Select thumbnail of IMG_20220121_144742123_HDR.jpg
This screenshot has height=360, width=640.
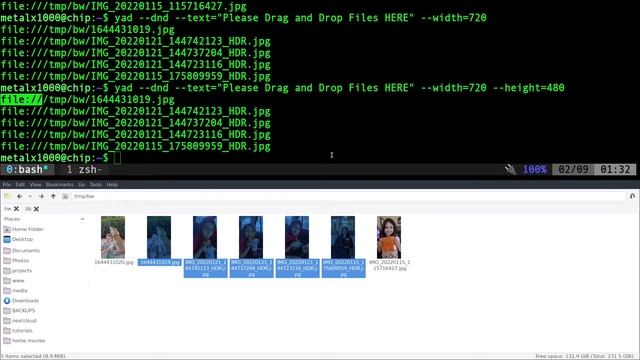pyautogui.click(x=205, y=237)
